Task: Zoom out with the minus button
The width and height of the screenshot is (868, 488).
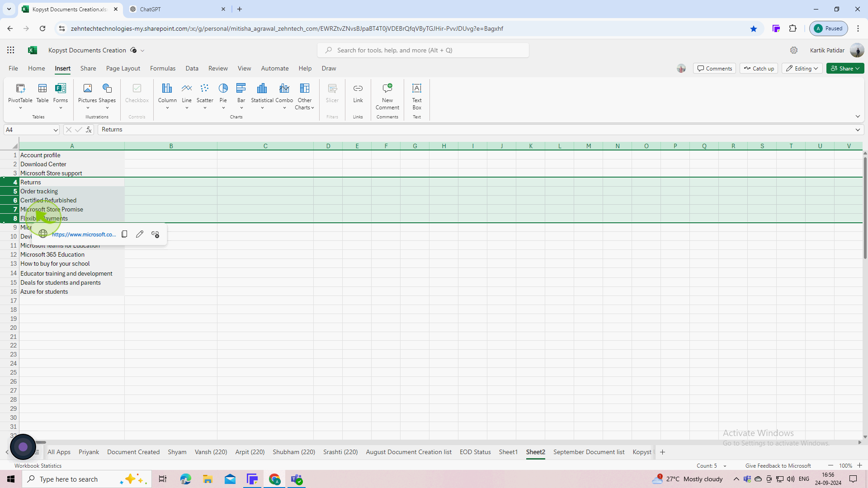Action: pyautogui.click(x=830, y=465)
